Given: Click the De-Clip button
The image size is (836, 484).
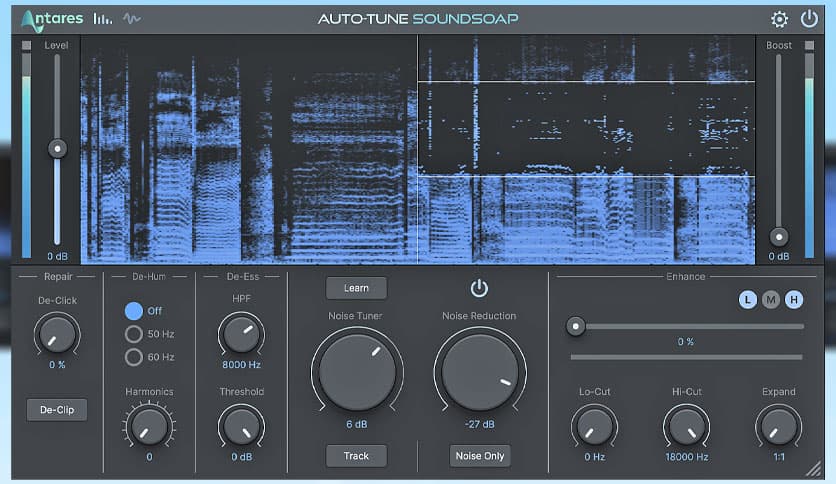Looking at the screenshot, I should pos(57,410).
